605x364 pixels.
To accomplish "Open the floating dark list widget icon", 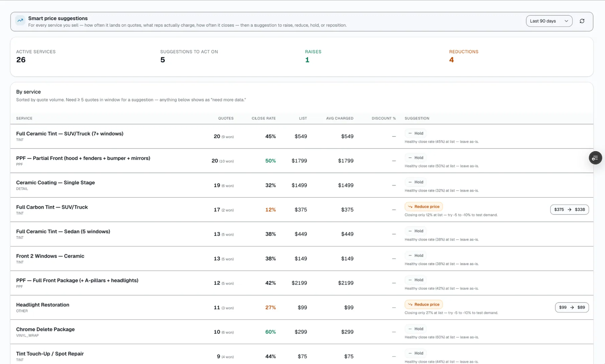I will click(x=595, y=158).
